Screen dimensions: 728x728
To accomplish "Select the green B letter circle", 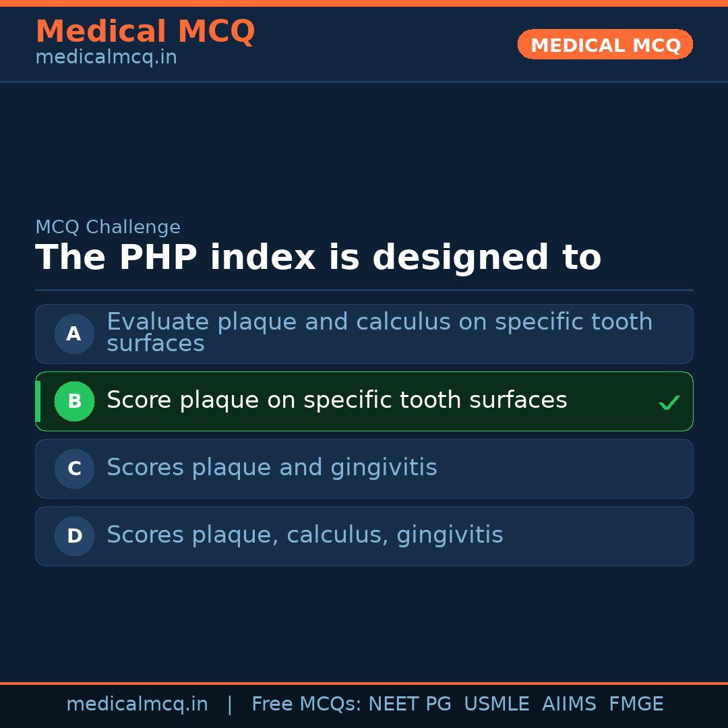I will (x=74, y=401).
